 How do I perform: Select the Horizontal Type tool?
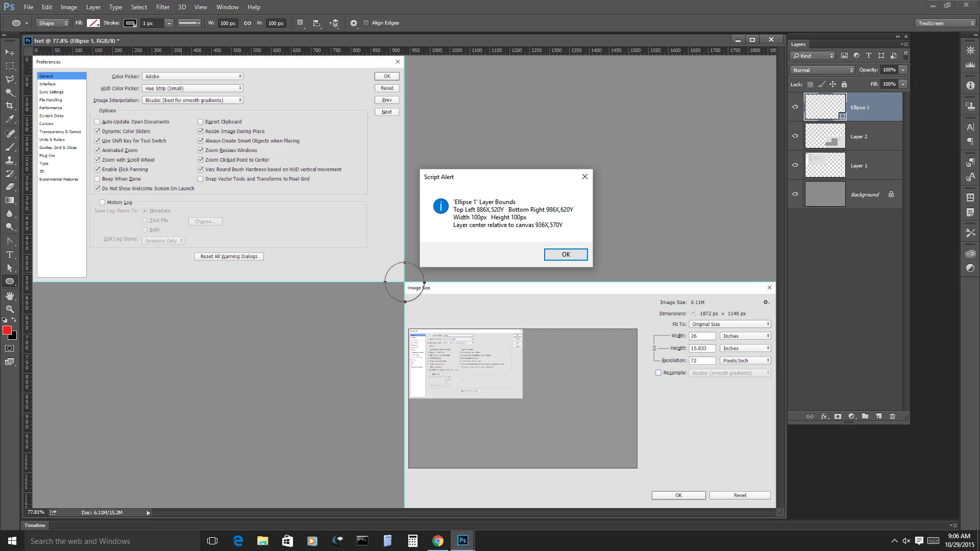(10, 254)
